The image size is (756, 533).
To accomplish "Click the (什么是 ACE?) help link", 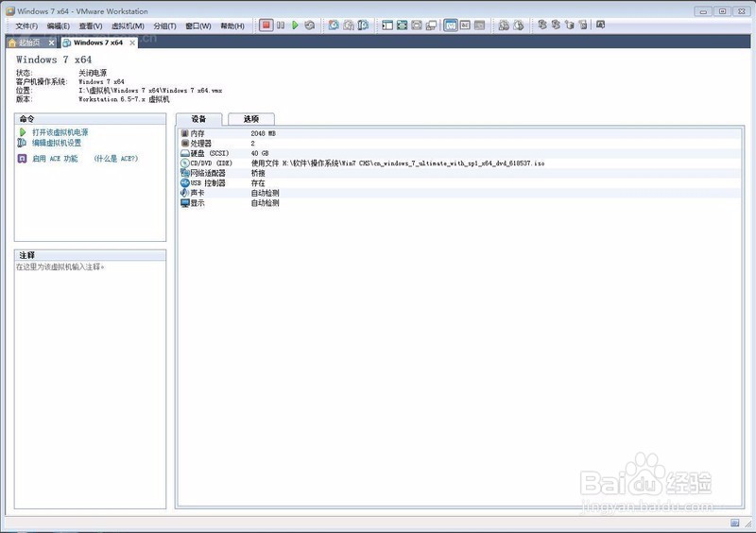I will (115, 159).
